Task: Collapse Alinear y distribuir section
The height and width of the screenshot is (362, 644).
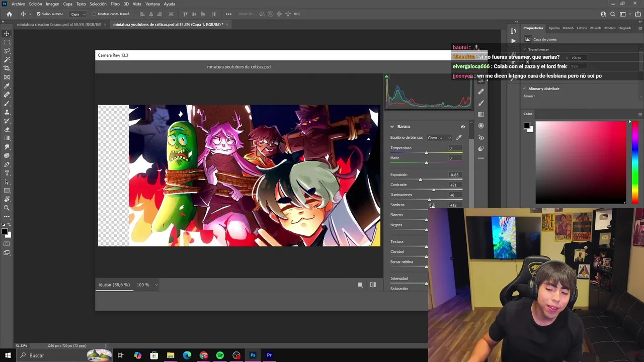Action: click(x=524, y=88)
